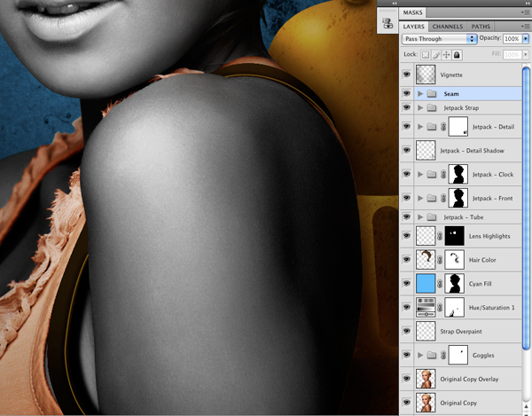Click link icon on Hue/Saturation 1 layer
The width and height of the screenshot is (532, 416).
click(440, 308)
